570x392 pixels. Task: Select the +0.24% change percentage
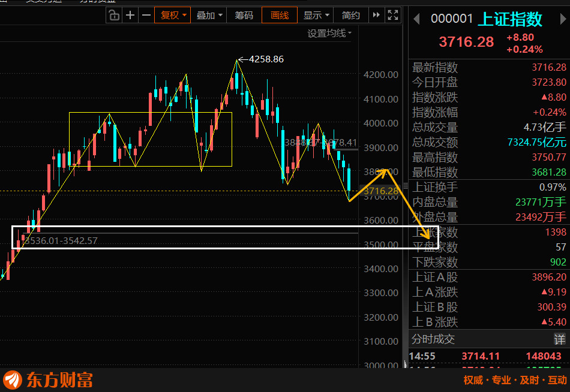coord(524,49)
